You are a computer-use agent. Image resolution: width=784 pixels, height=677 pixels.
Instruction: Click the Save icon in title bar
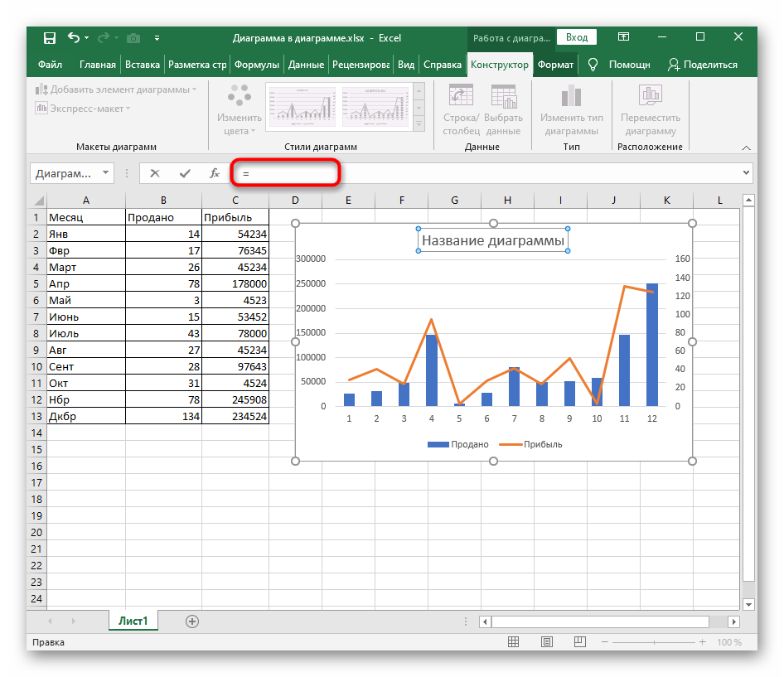coord(50,37)
